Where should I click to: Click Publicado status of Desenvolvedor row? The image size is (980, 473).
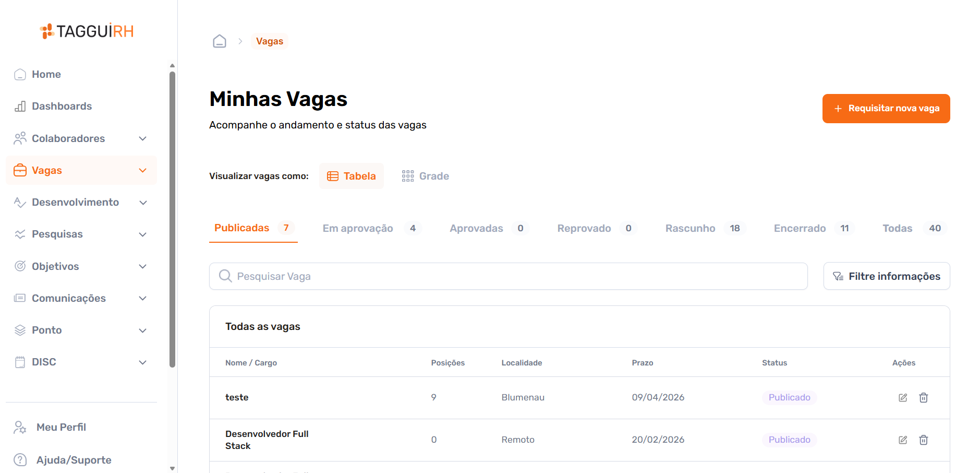(789, 440)
